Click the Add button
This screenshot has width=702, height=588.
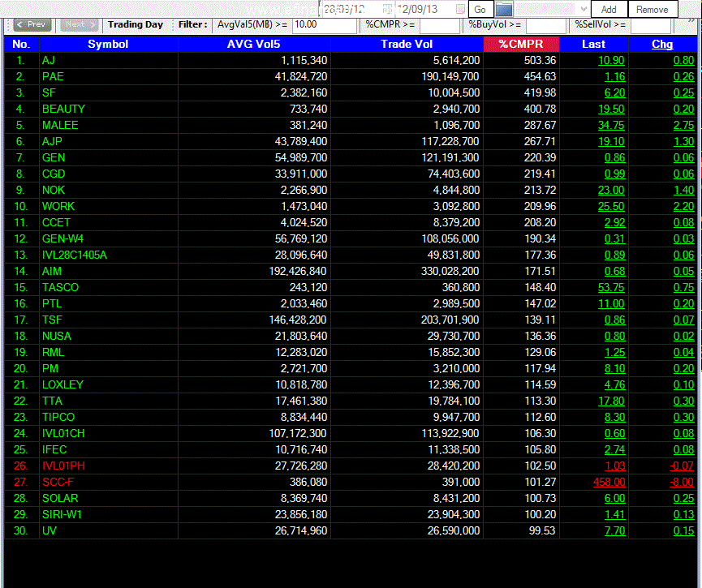[x=609, y=10]
